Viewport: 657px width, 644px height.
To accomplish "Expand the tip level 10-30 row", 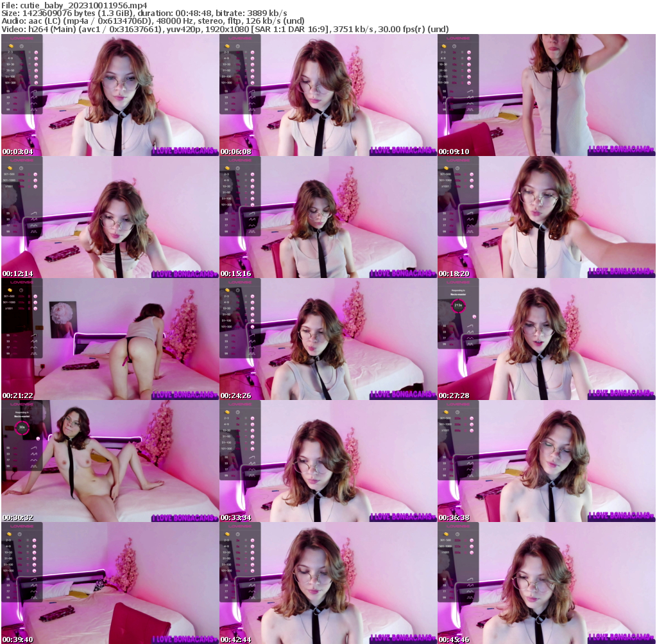I will click(x=12, y=65).
